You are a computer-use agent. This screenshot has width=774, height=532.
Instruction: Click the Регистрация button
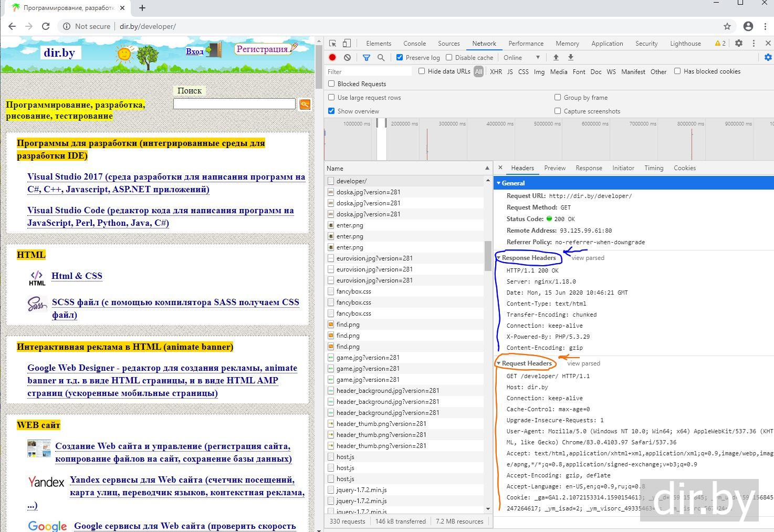[x=262, y=49]
